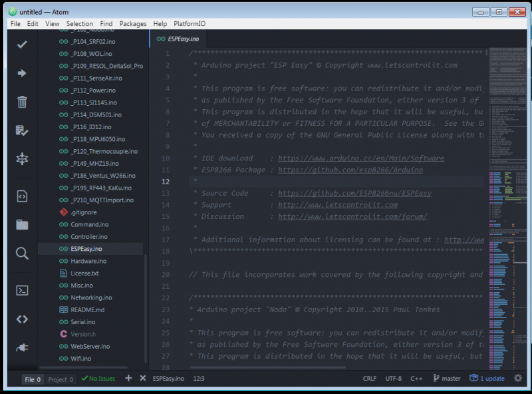This screenshot has height=394, width=532.
Task: Open the View menu
Action: pos(53,23)
